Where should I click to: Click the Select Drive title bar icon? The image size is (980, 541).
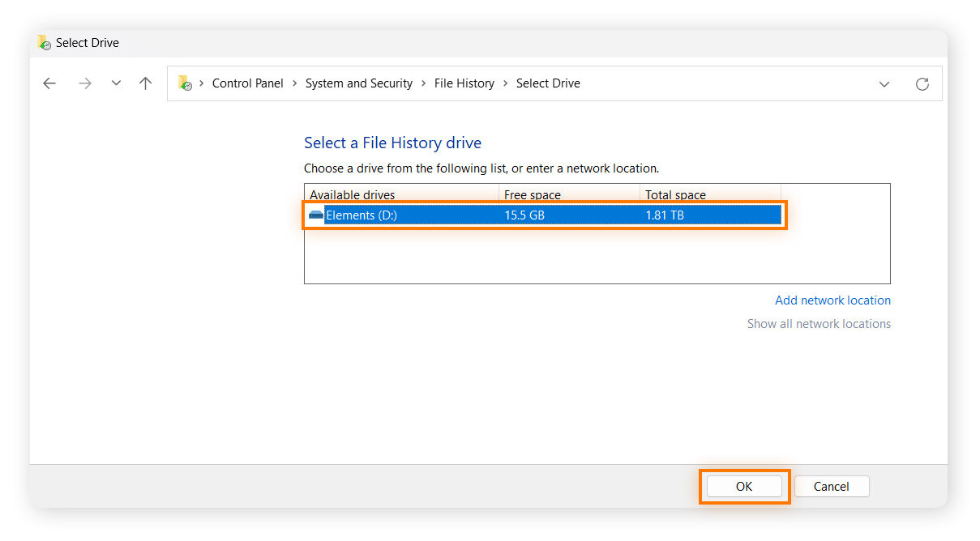point(44,43)
